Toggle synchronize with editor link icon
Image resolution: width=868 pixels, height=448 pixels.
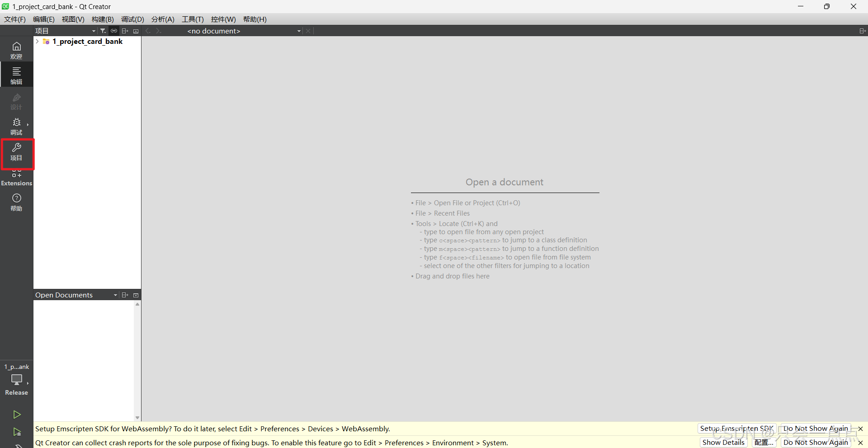click(x=114, y=31)
